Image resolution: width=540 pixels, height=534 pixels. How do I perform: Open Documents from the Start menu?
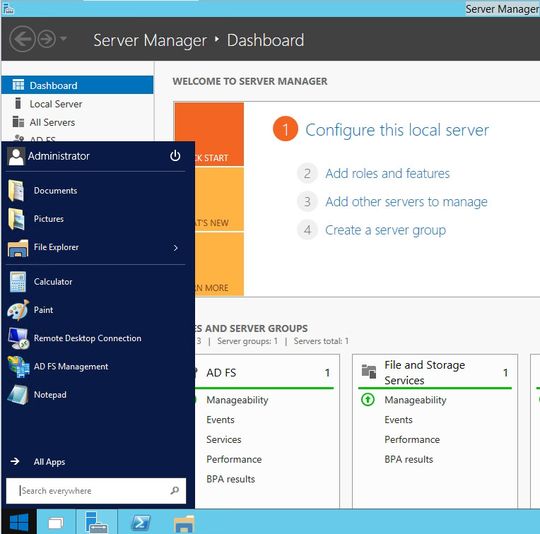coord(95,190)
